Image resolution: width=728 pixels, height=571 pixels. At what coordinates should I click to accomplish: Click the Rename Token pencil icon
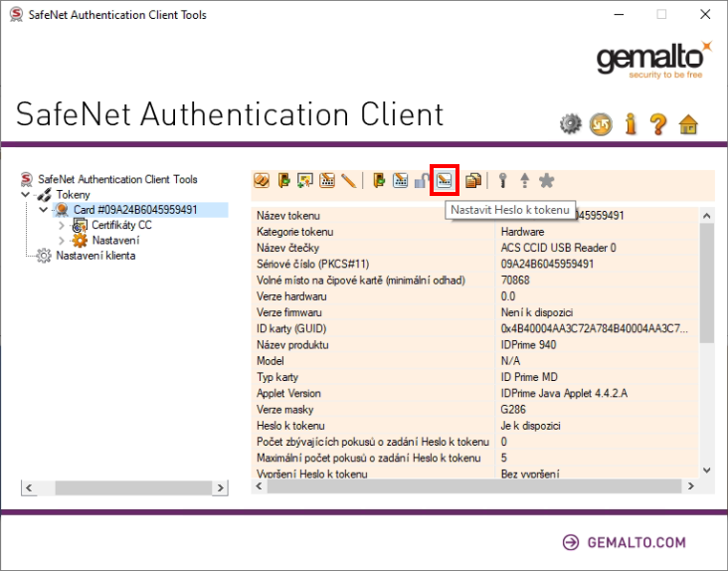click(x=348, y=180)
